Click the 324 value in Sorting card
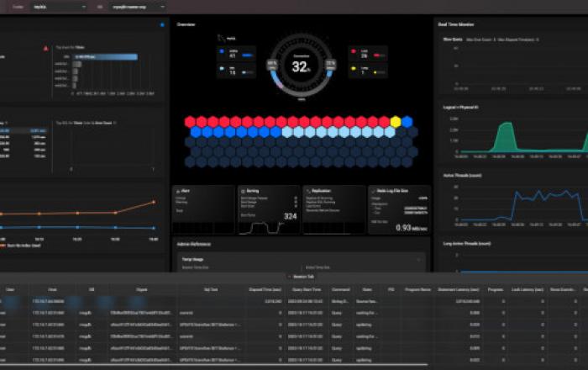 (x=291, y=216)
